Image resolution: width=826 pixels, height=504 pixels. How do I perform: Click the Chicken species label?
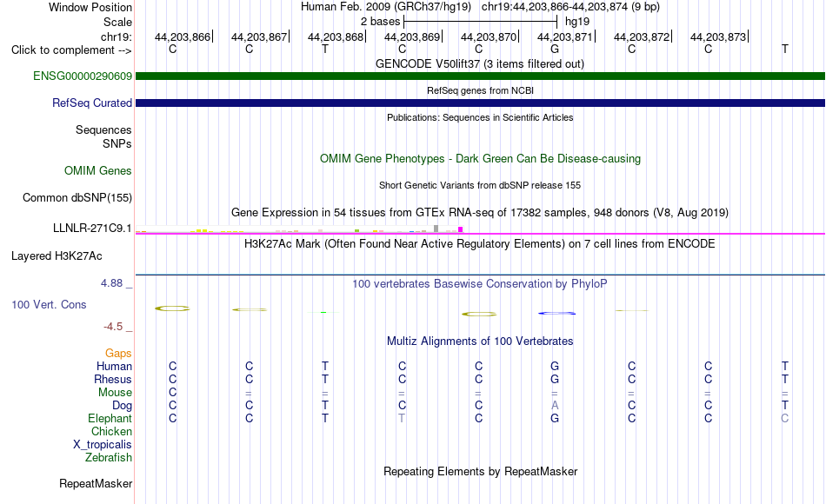(x=111, y=431)
